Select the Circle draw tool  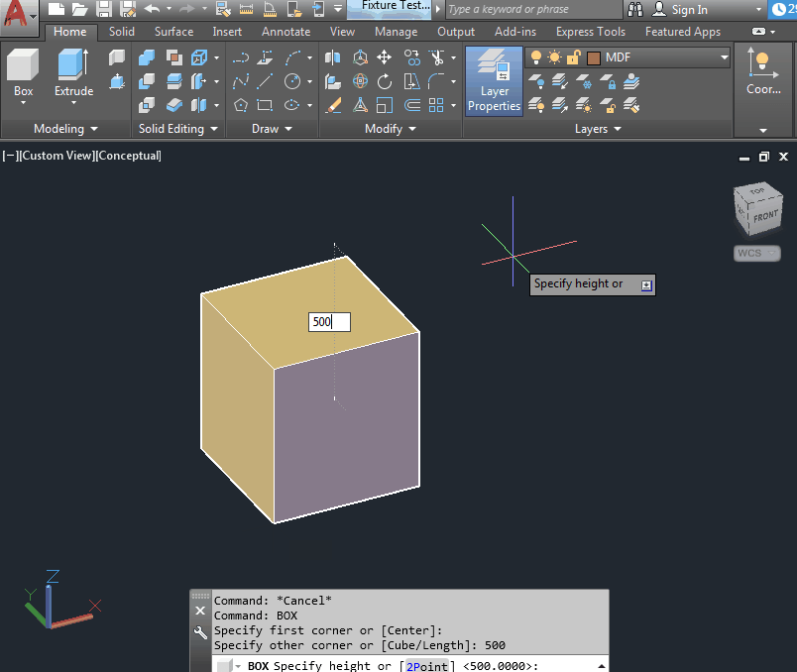(x=292, y=81)
